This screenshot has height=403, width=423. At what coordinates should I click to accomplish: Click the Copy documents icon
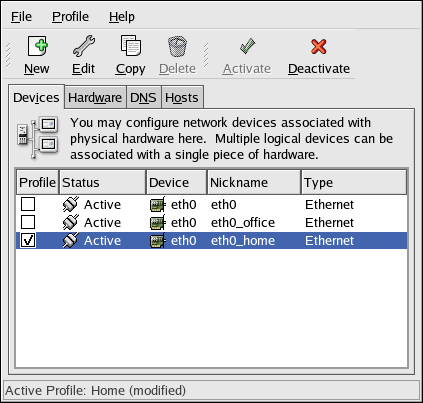(x=130, y=45)
